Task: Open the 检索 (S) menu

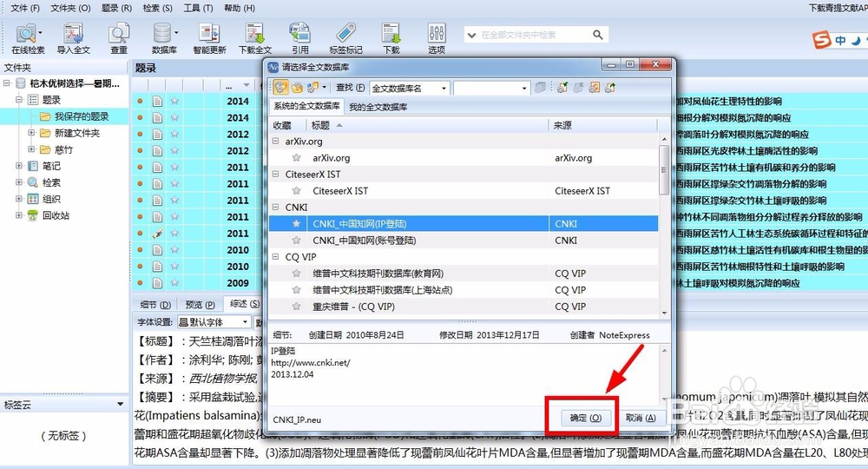Action: click(157, 9)
